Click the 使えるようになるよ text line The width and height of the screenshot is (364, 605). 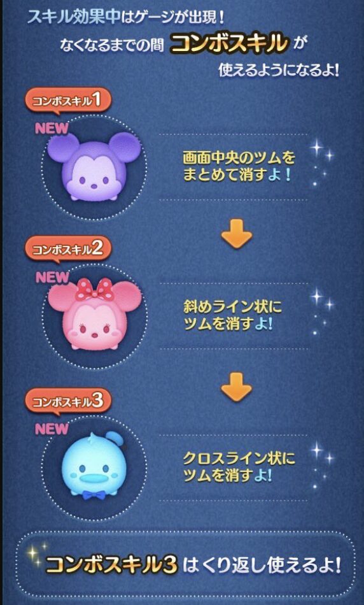[279, 70]
